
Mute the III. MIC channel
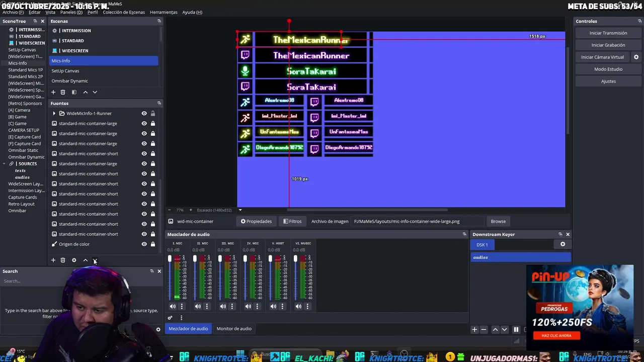click(x=223, y=306)
